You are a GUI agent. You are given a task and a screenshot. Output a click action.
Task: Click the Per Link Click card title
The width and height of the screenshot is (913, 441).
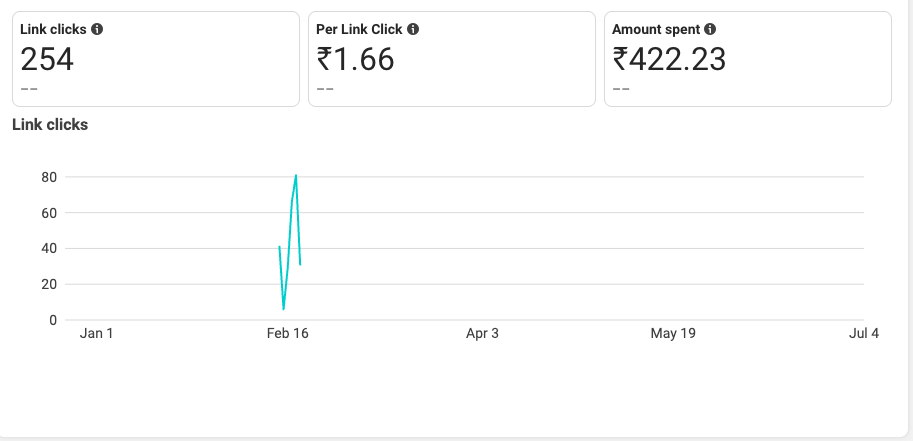tap(359, 29)
